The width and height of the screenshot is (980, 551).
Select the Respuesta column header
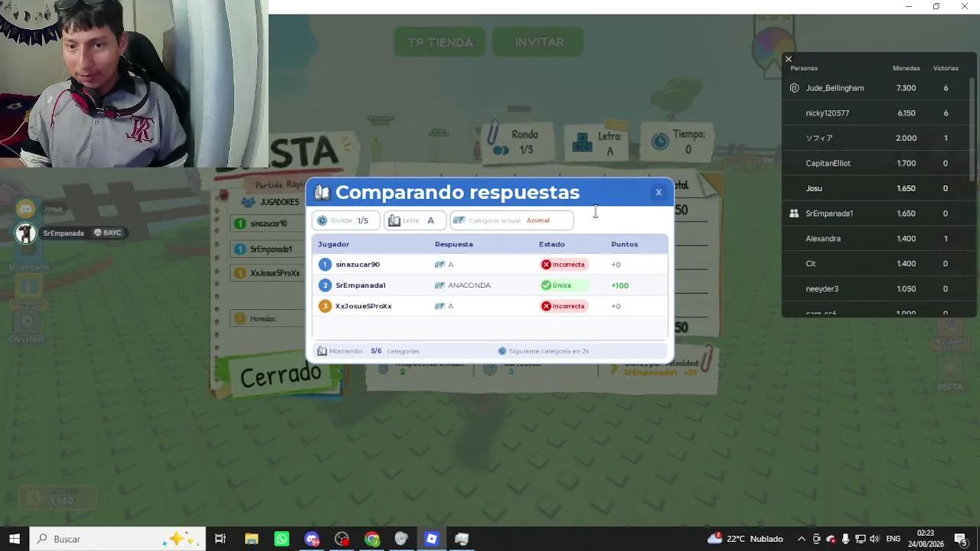coord(454,244)
